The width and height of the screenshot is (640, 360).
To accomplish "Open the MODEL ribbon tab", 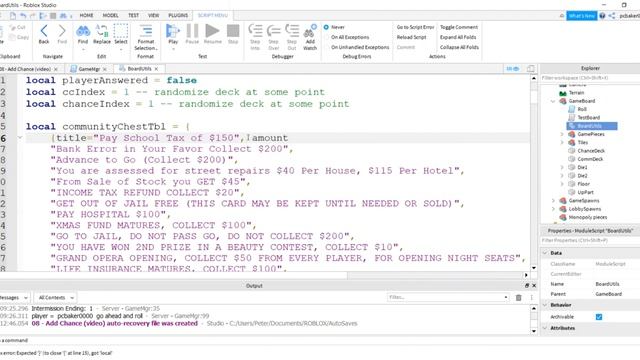I will pyautogui.click(x=110, y=16).
